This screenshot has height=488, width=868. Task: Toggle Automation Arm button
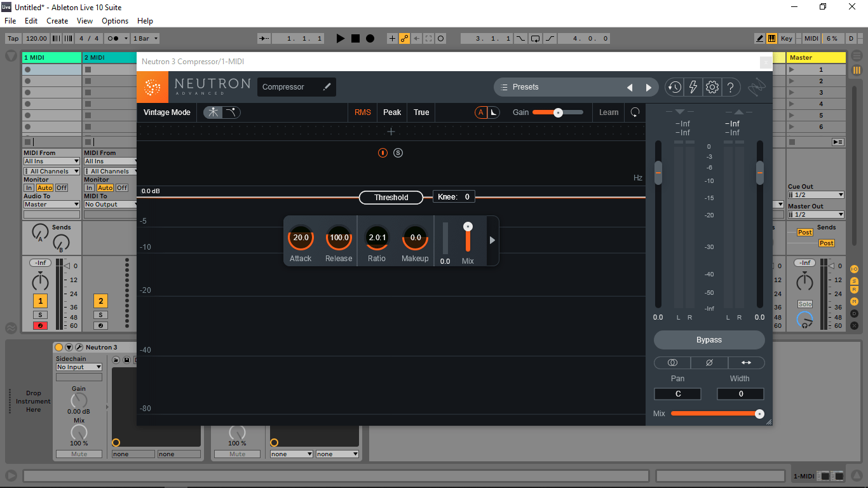click(x=405, y=38)
